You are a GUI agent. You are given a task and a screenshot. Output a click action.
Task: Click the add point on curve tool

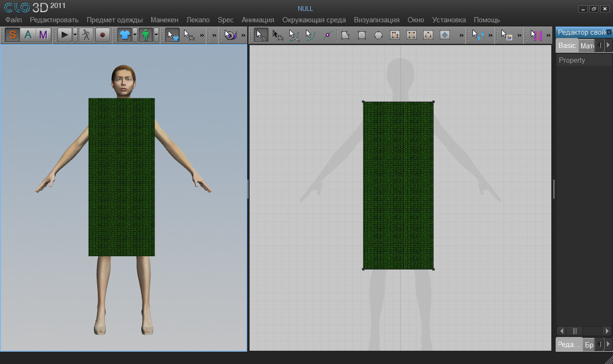pos(327,35)
